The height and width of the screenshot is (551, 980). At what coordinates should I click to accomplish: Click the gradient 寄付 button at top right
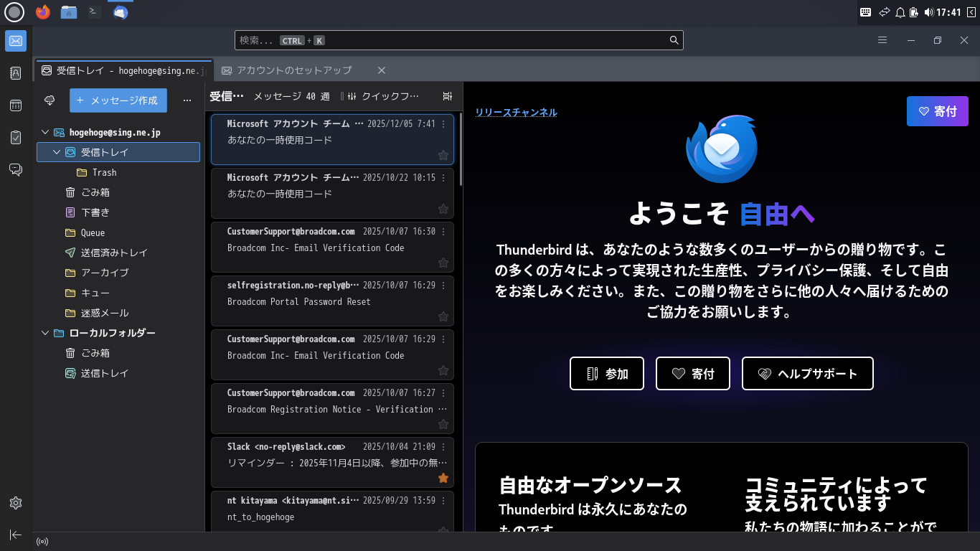click(938, 111)
